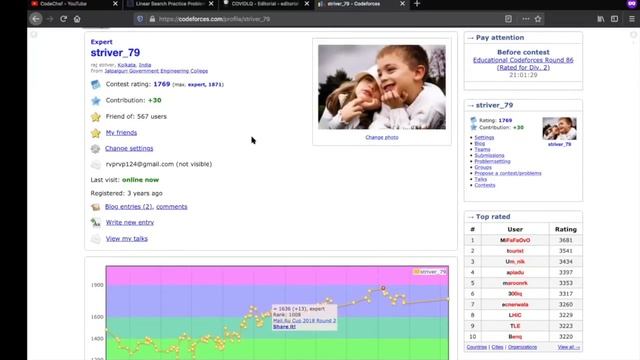Click the star icon beside My friends
This screenshot has width=640, height=360.
96,133
